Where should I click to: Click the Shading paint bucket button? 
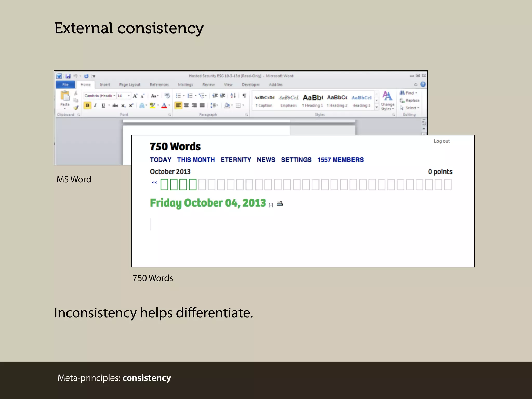pyautogui.click(x=227, y=105)
